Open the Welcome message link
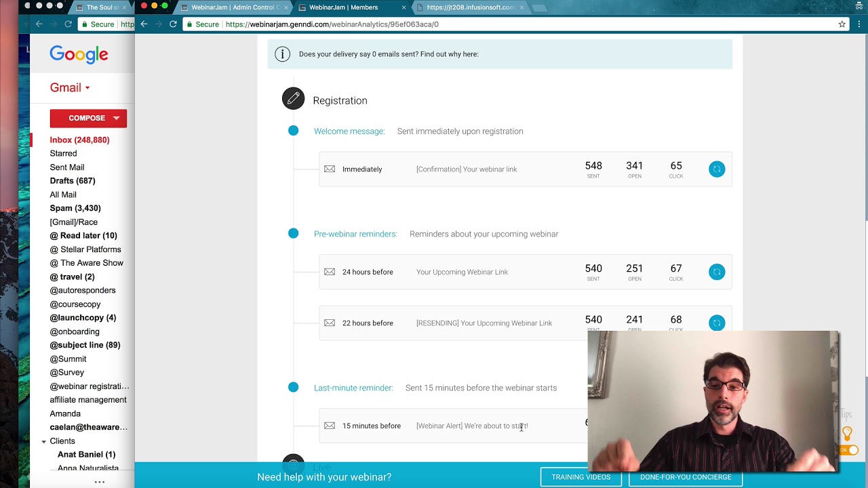The image size is (868, 488). coord(349,131)
